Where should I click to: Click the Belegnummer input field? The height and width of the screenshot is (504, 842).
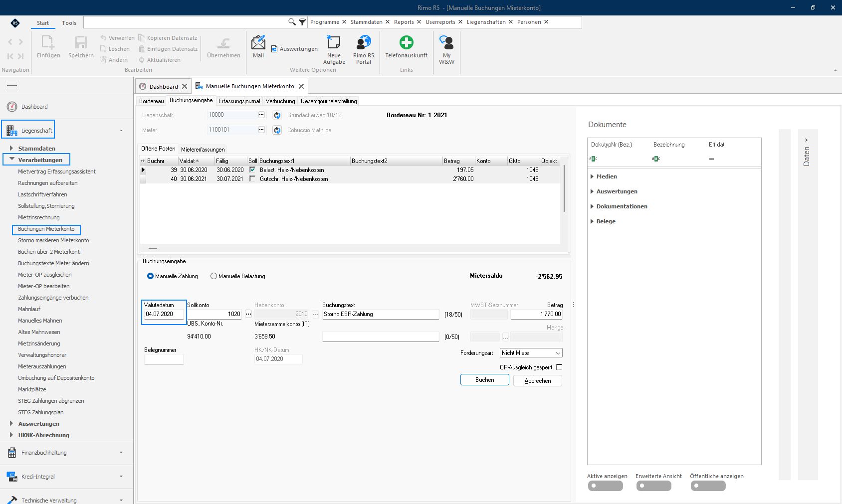[164, 359]
